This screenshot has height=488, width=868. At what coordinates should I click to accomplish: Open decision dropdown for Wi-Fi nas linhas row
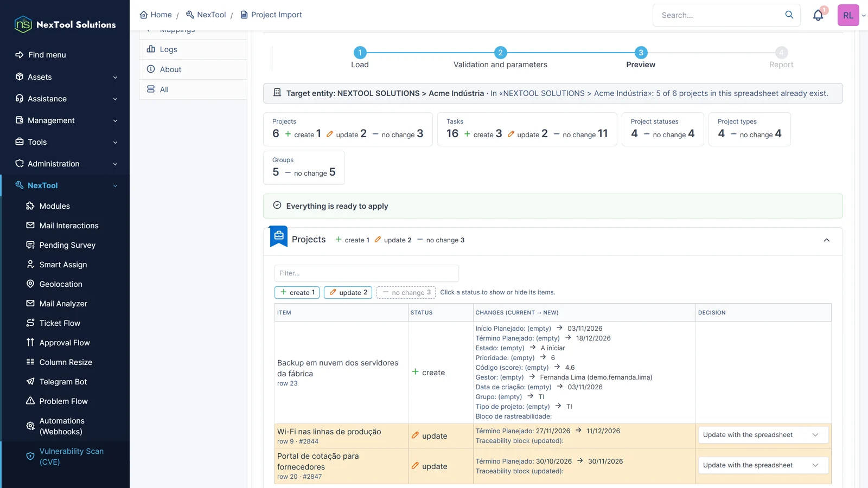[x=763, y=435]
